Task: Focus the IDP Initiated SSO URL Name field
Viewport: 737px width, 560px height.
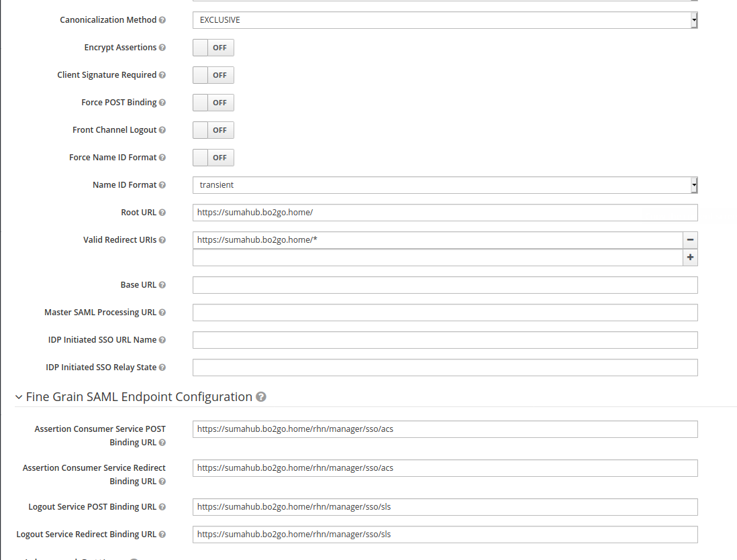Action: [444, 340]
